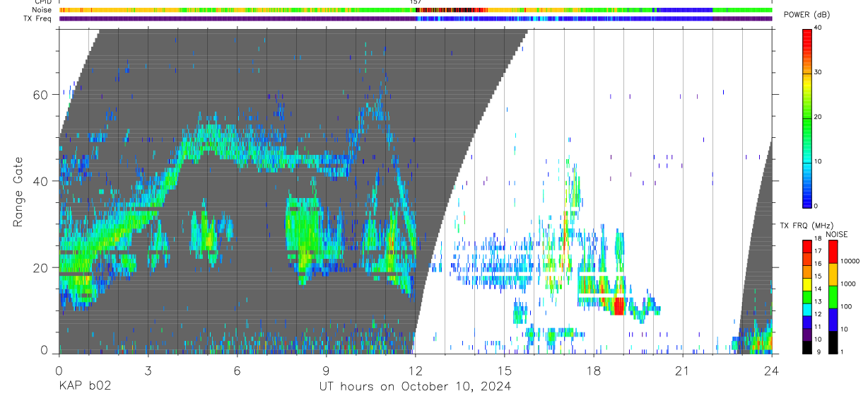Click the dark red section of the Noise strip
The image size is (868, 401).
[452, 10]
